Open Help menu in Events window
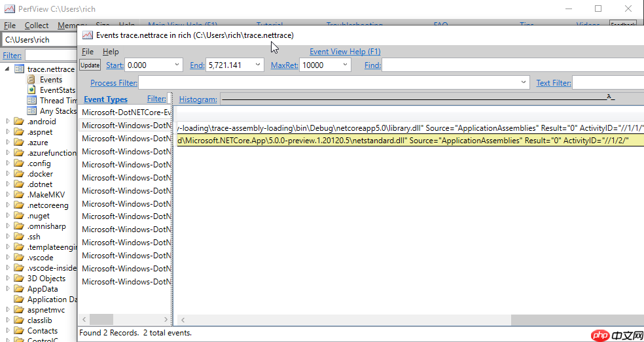644x342 pixels. point(111,52)
